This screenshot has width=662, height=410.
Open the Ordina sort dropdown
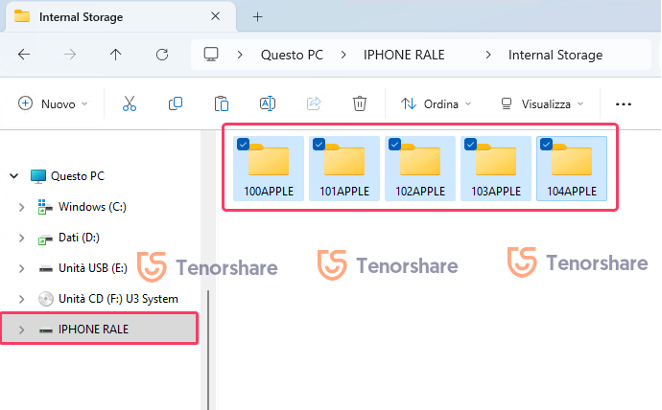pyautogui.click(x=435, y=104)
